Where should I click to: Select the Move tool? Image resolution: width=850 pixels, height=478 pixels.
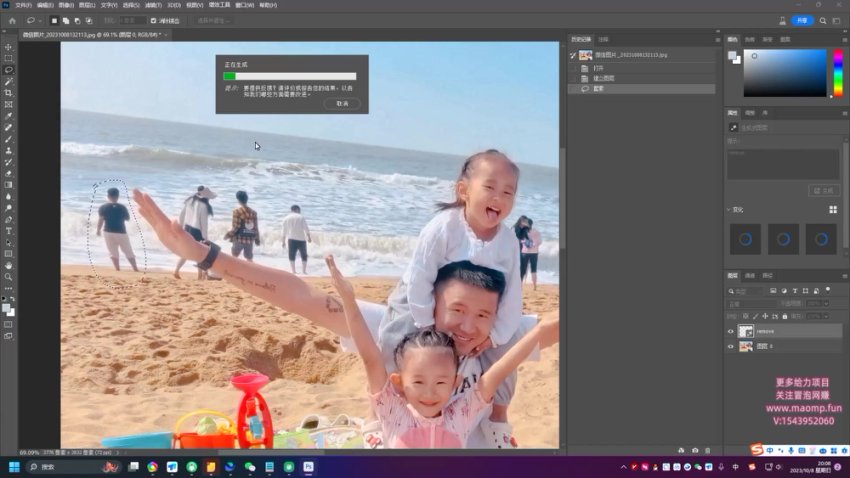coord(9,47)
